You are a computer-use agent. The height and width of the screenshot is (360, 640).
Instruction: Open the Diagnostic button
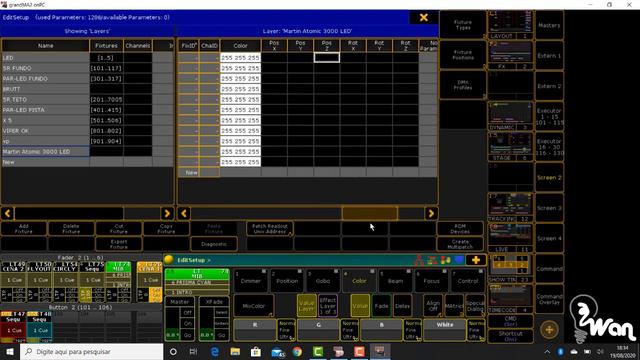(x=214, y=244)
